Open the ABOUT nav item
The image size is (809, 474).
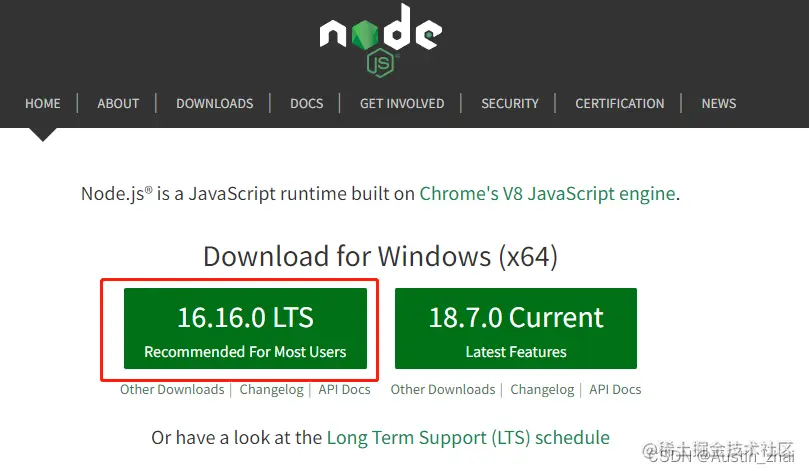point(118,104)
